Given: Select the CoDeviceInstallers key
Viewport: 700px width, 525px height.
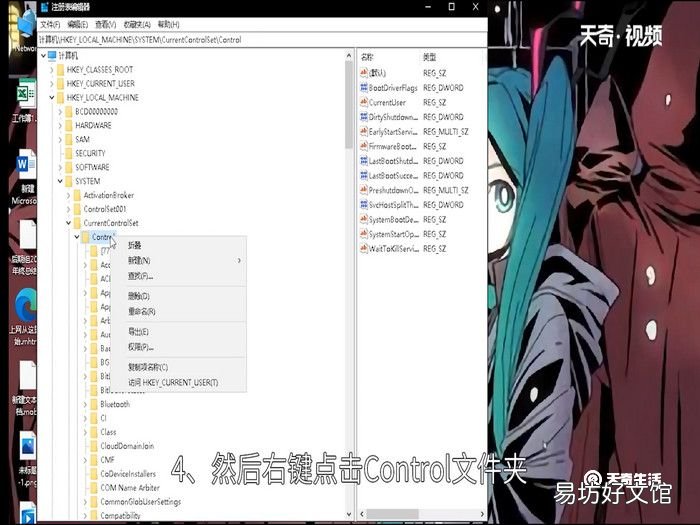Looking at the screenshot, I should pos(128,474).
